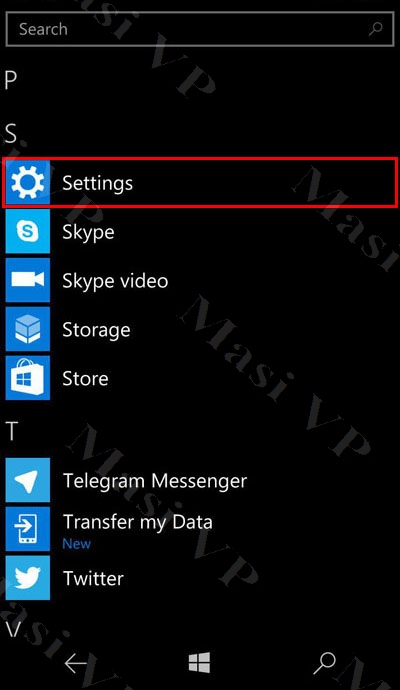Tap the Storage box icon
Screen dimensions: 400x690
click(x=28, y=329)
